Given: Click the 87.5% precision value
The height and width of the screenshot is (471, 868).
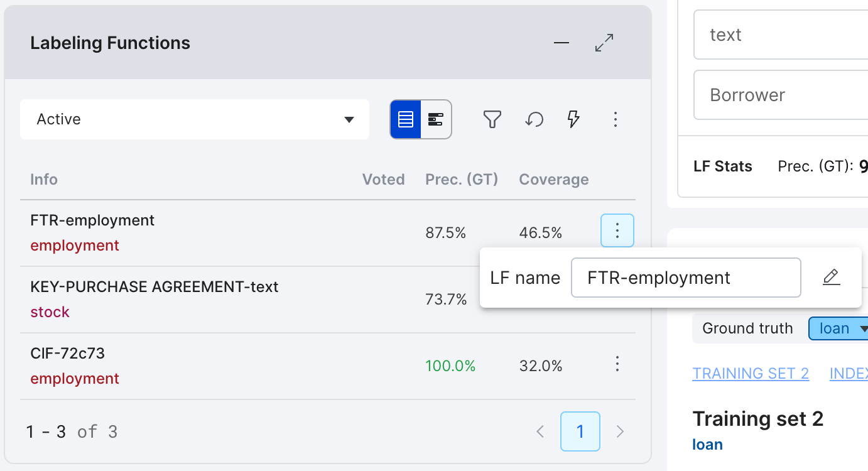Looking at the screenshot, I should [446, 233].
